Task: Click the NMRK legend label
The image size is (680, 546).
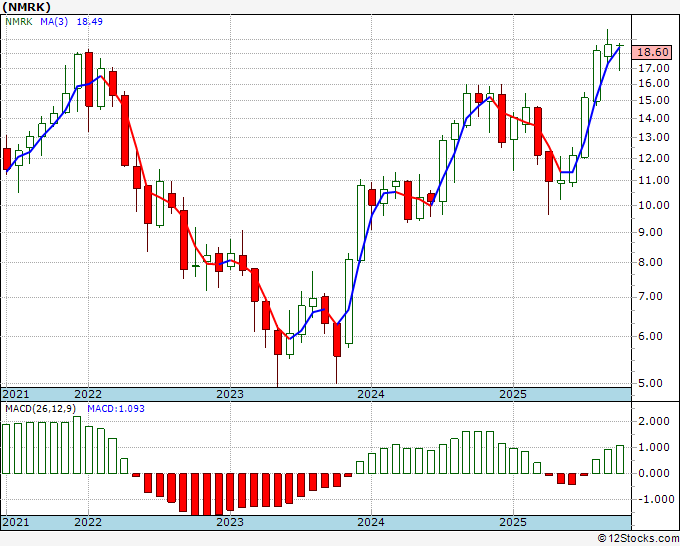Action: [19, 22]
